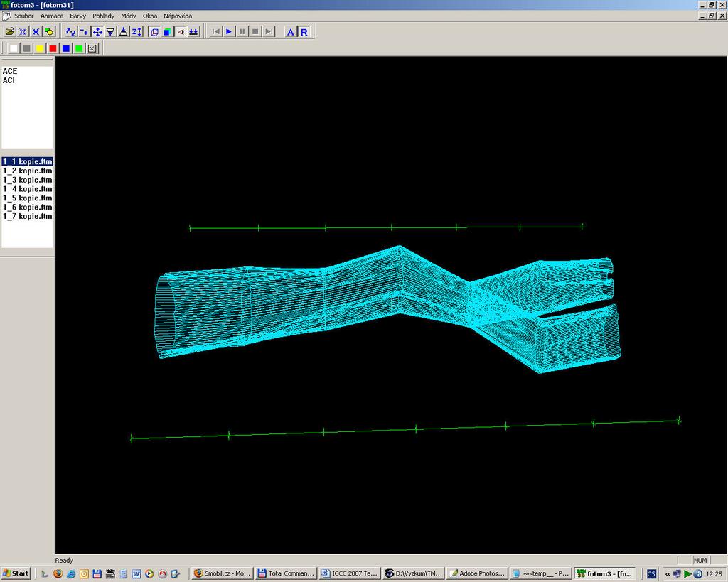
Task: Jump to last animation frame
Action: tap(268, 31)
